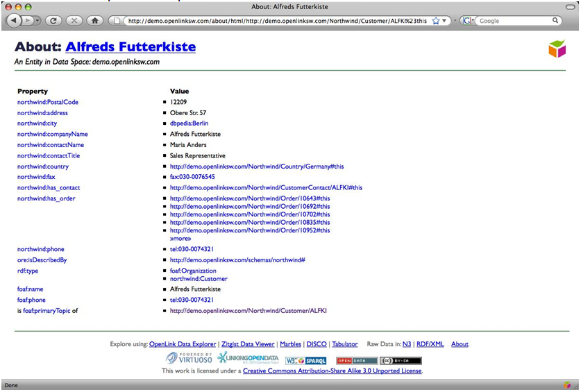The height and width of the screenshot is (392, 581).
Task: Open rdf:type property link
Action: coord(28,271)
